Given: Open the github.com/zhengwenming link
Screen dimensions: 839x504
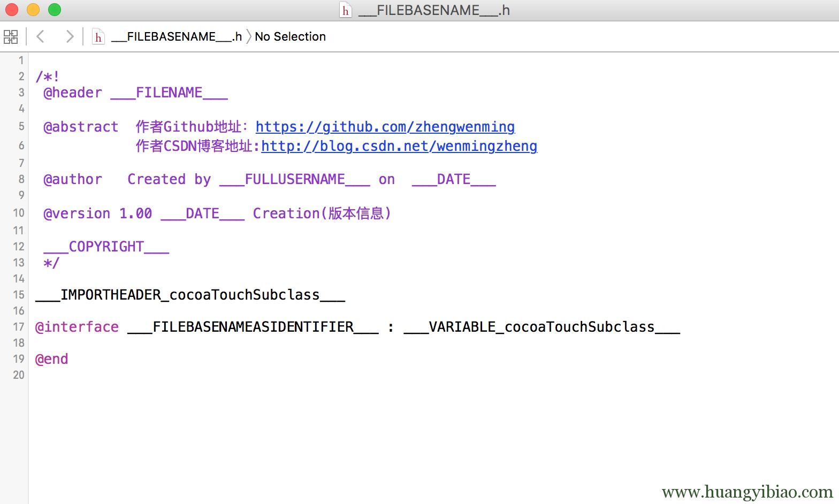Looking at the screenshot, I should (x=385, y=127).
